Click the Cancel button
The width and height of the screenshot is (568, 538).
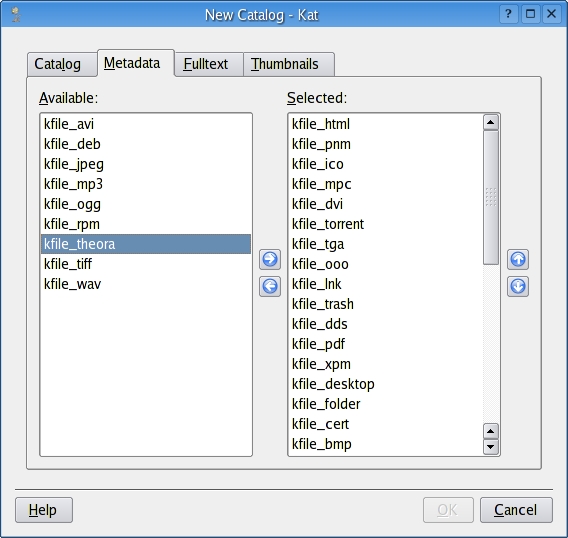click(x=516, y=510)
